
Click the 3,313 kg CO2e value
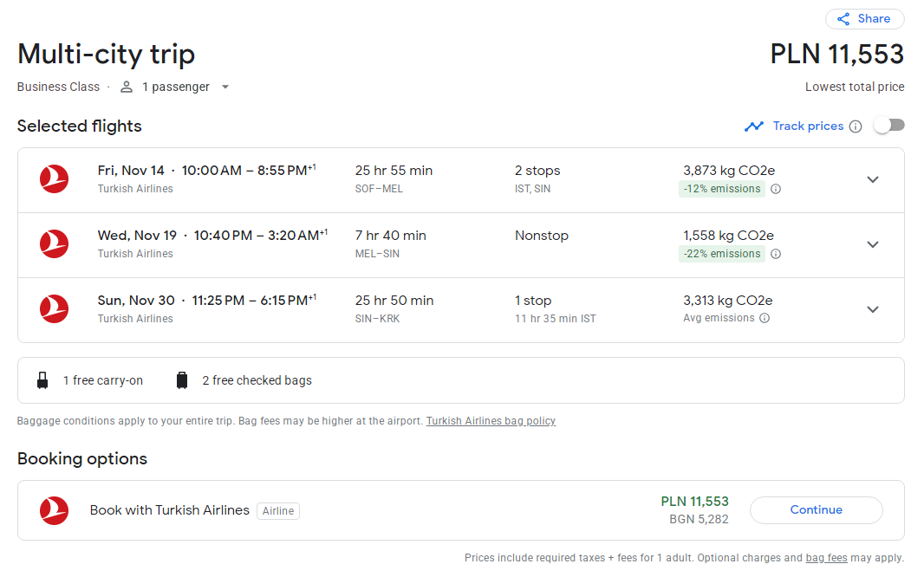[728, 301]
